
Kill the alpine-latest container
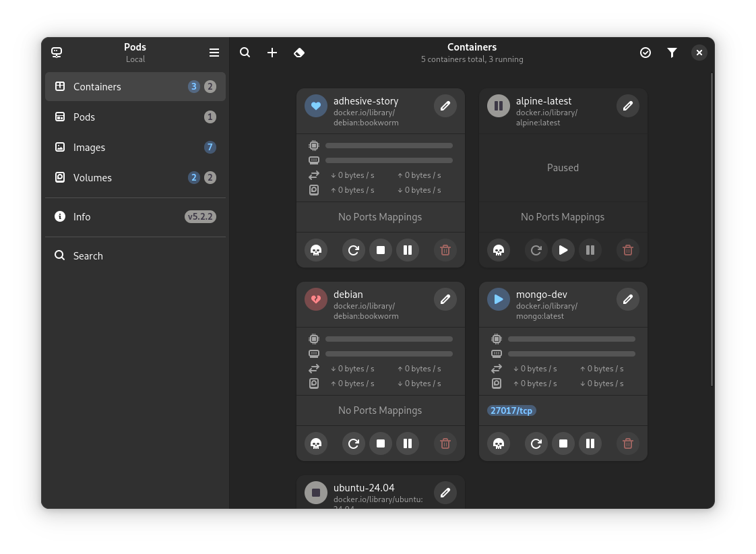(x=499, y=250)
